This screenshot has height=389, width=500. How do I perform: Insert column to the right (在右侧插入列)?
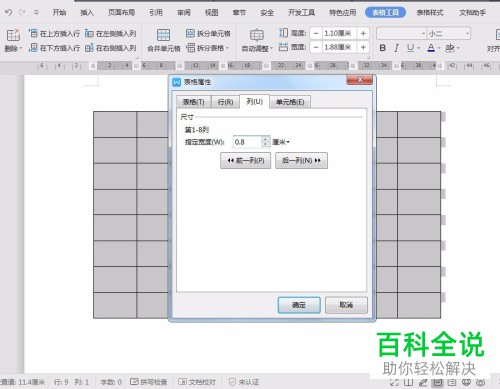coord(110,48)
